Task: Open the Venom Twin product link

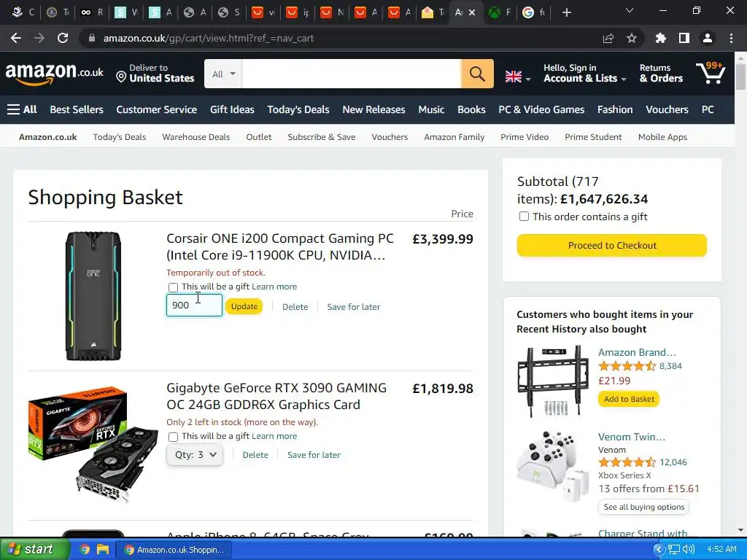Action: 632,437
